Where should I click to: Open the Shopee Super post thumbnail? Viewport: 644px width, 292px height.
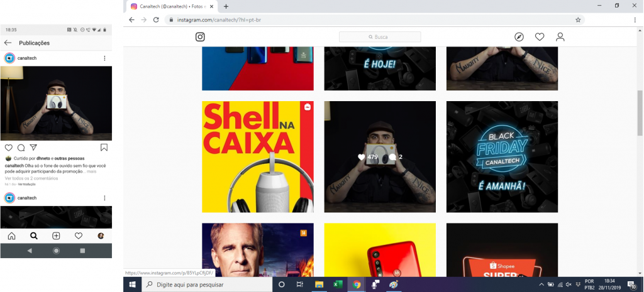pyautogui.click(x=502, y=250)
